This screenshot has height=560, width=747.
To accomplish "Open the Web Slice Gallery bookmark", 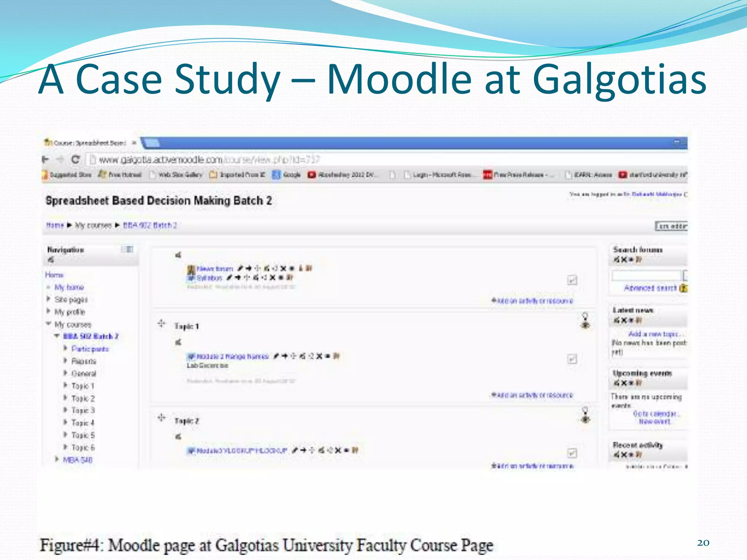I will click(x=176, y=175).
